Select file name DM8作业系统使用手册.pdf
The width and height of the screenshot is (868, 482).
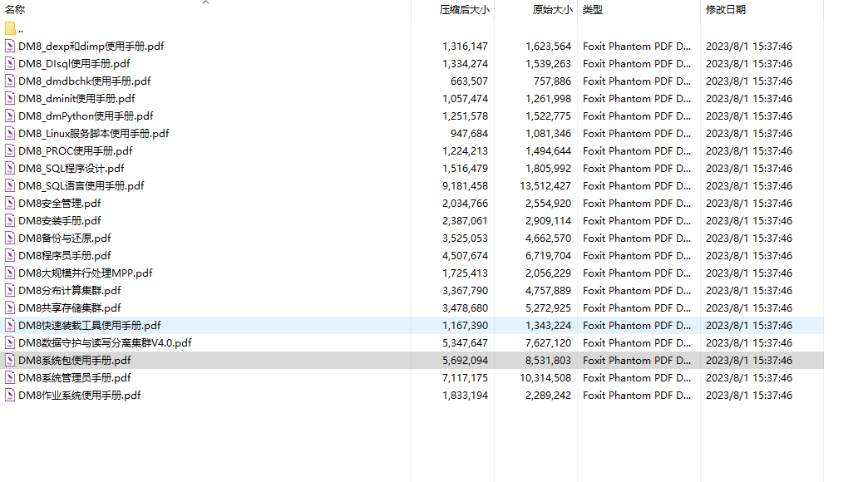point(80,395)
